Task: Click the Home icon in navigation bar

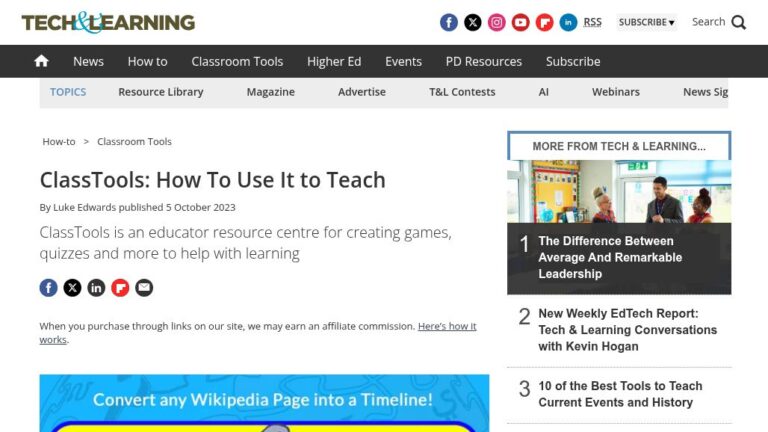Action: [x=41, y=61]
